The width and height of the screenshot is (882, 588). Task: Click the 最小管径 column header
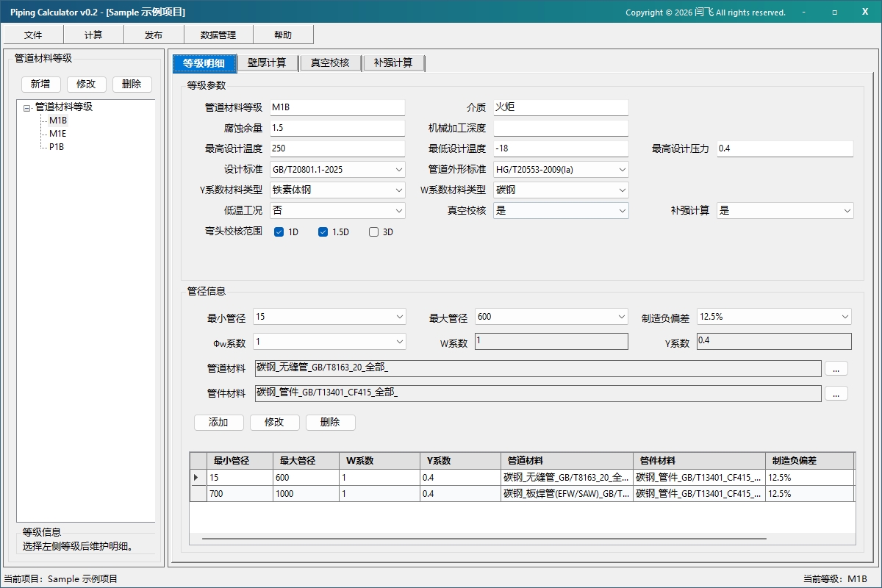point(240,461)
